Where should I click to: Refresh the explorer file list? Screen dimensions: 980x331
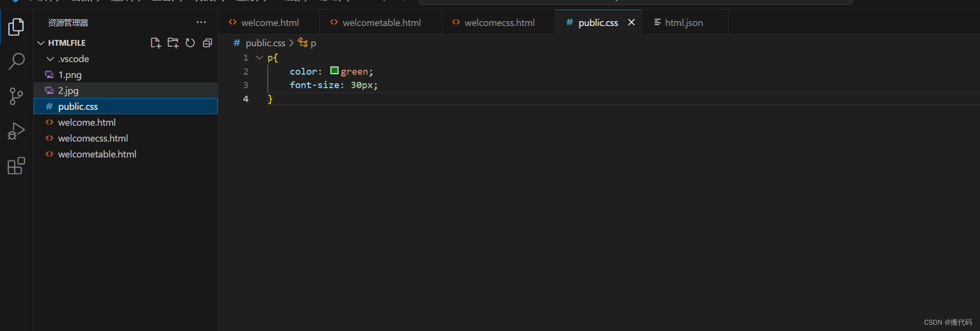(190, 43)
